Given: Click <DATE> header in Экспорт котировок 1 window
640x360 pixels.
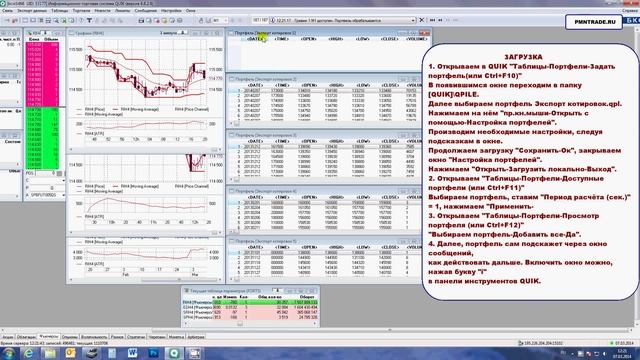Looking at the screenshot, I should tap(256, 39).
